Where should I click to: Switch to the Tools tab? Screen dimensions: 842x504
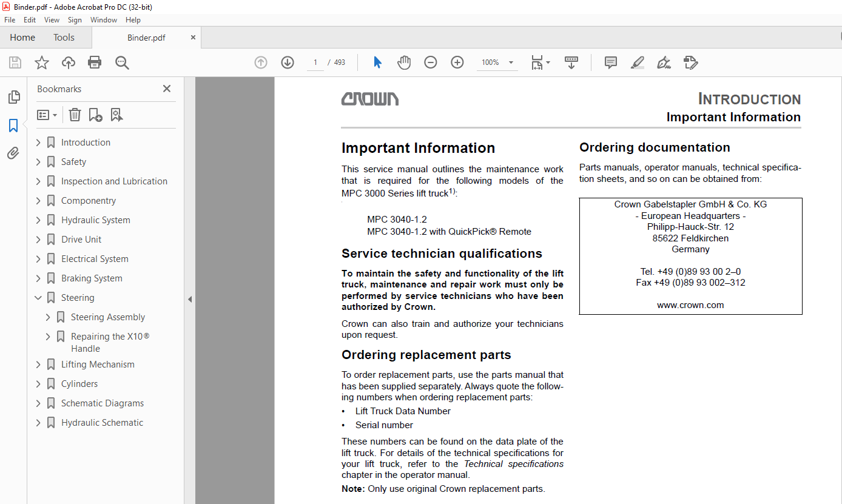click(x=64, y=38)
